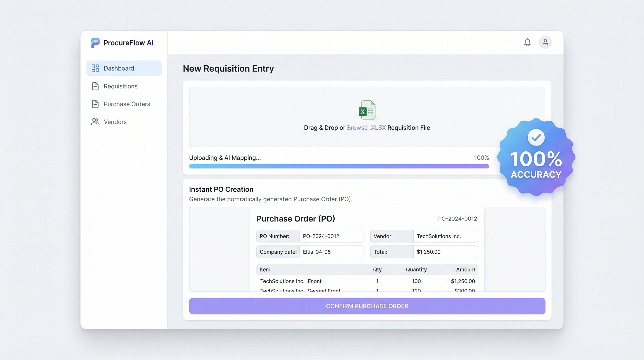This screenshot has height=360, width=644.
Task: Click the Requisitions document icon
Action: coord(95,86)
